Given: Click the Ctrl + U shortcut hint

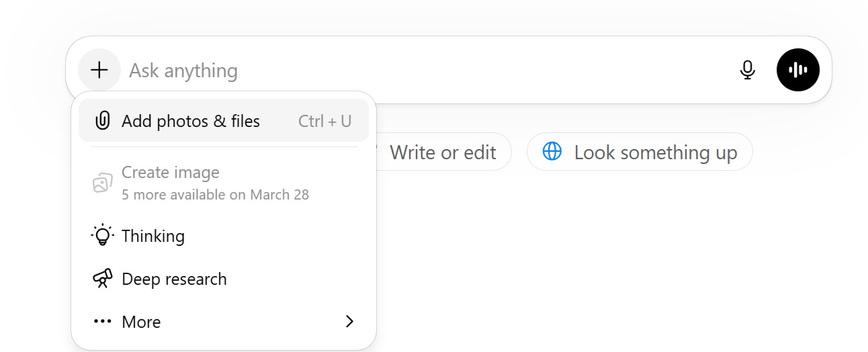Looking at the screenshot, I should 324,122.
